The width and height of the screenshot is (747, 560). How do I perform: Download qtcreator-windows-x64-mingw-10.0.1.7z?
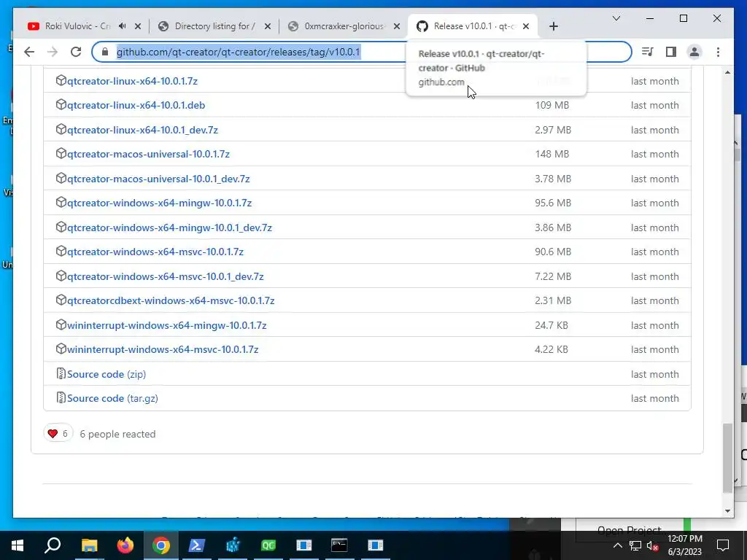[159, 203]
